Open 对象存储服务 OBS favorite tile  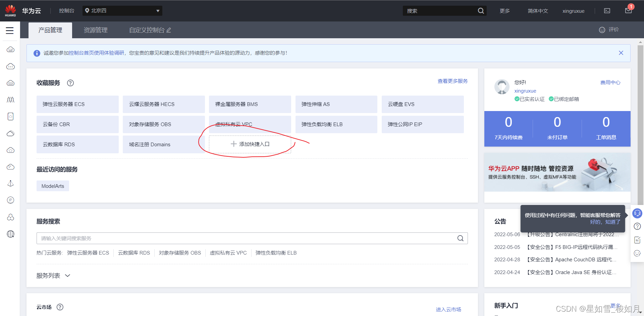pos(164,124)
